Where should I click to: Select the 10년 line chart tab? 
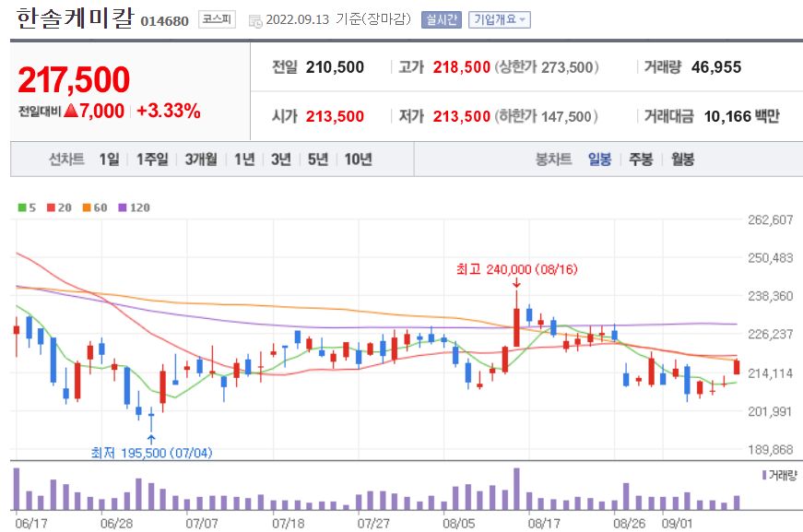(358, 160)
